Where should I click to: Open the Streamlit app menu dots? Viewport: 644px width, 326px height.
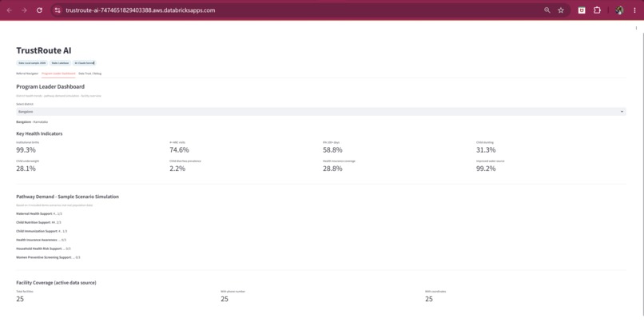click(x=636, y=28)
